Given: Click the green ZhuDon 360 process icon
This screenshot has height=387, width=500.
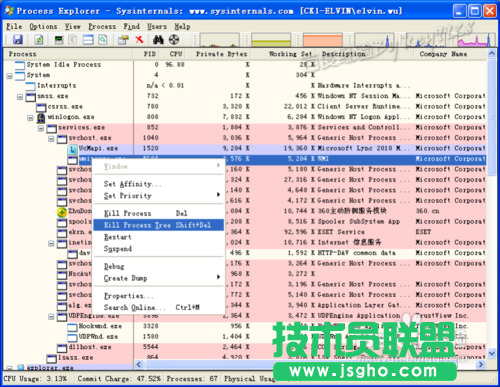Looking at the screenshot, I should [62, 212].
